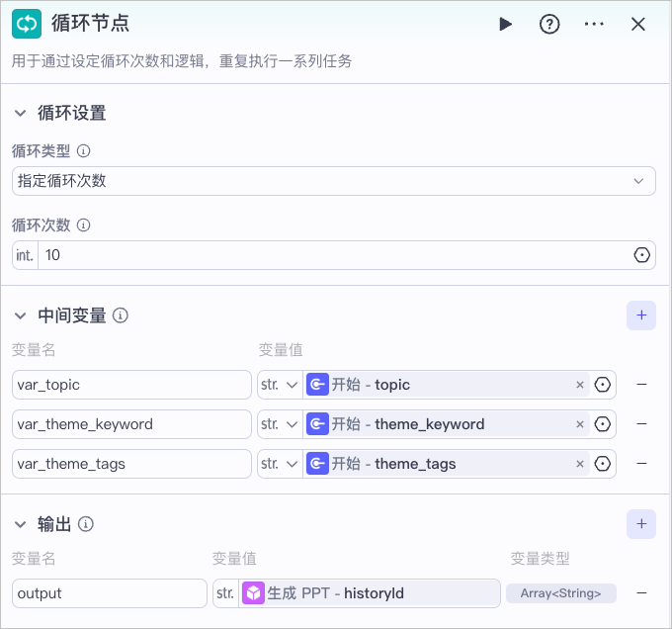Add a new intermediate variable with plus

click(641, 315)
